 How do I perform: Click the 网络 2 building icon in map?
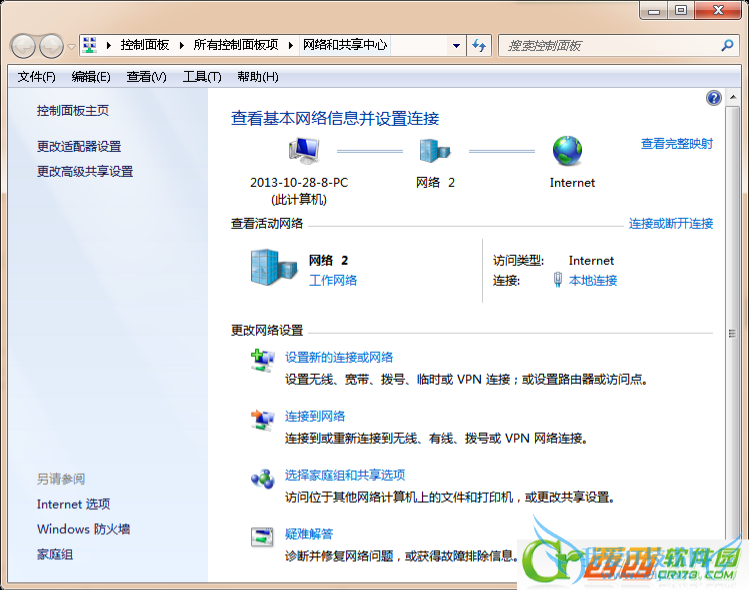pyautogui.click(x=435, y=150)
